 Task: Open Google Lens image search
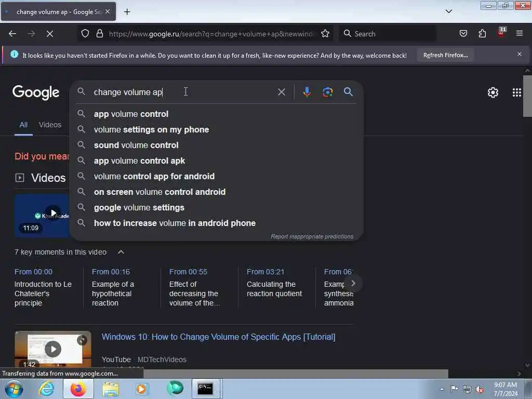tap(327, 92)
